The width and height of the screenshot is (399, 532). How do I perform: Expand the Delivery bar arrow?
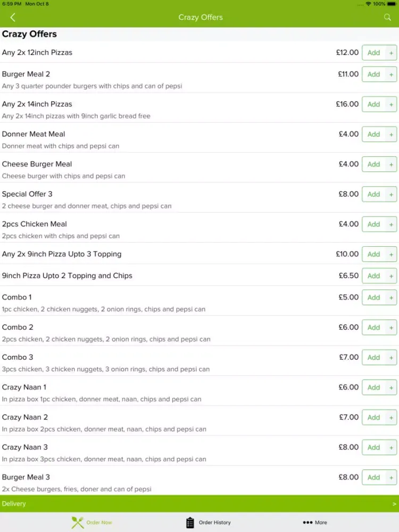click(x=394, y=504)
